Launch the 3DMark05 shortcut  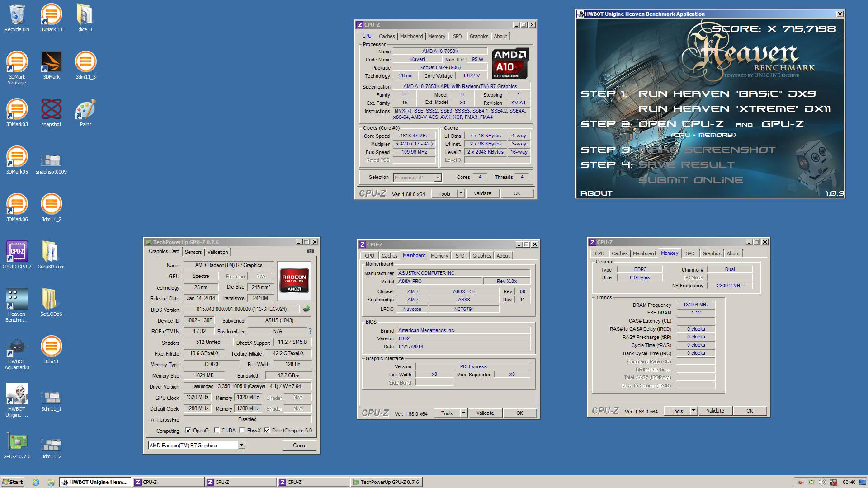click(17, 160)
